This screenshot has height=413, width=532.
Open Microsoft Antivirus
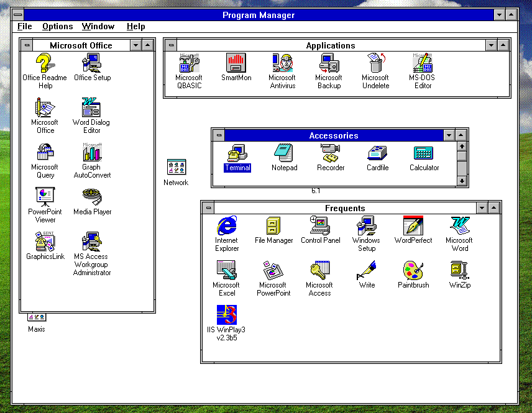pyautogui.click(x=282, y=63)
